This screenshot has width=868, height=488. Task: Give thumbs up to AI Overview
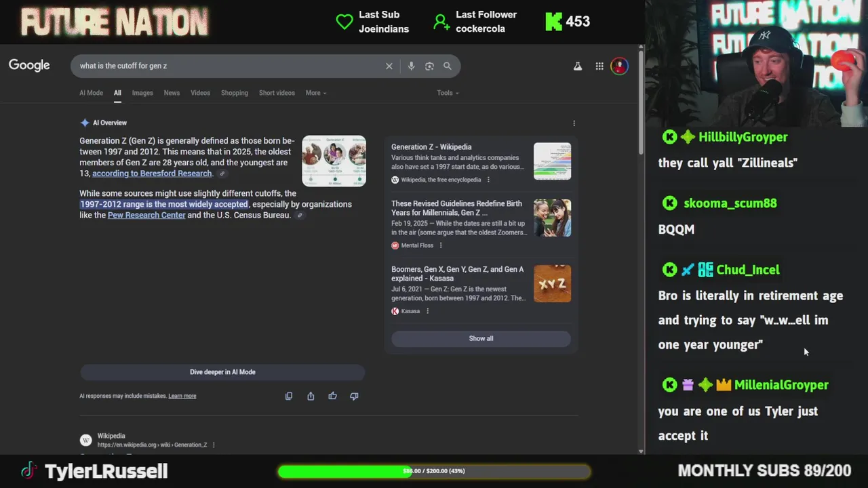click(332, 396)
